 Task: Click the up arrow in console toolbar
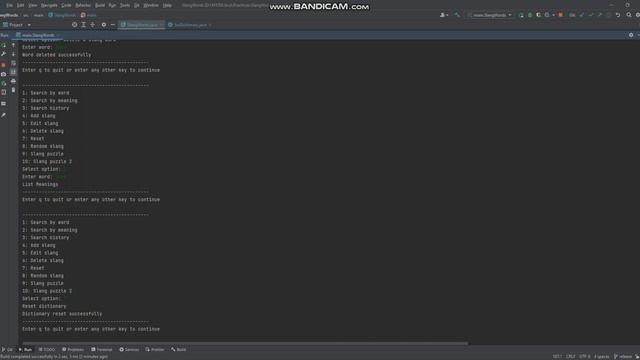(x=13, y=45)
